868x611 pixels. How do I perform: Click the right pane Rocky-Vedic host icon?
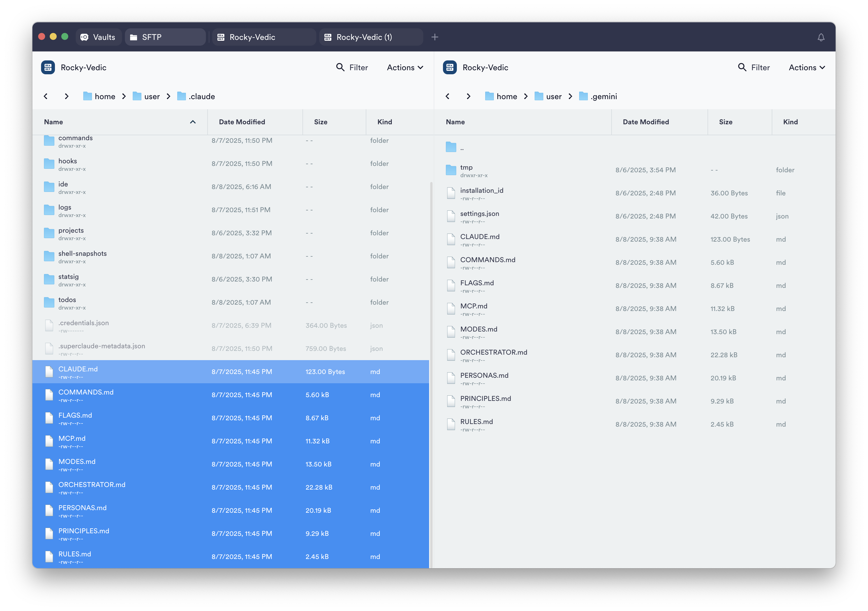pyautogui.click(x=450, y=67)
